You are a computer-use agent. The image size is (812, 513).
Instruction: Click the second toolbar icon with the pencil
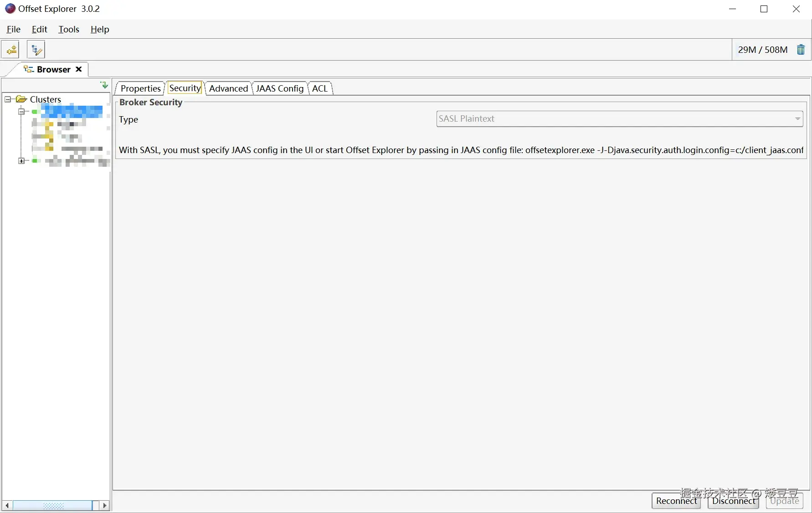coord(36,49)
